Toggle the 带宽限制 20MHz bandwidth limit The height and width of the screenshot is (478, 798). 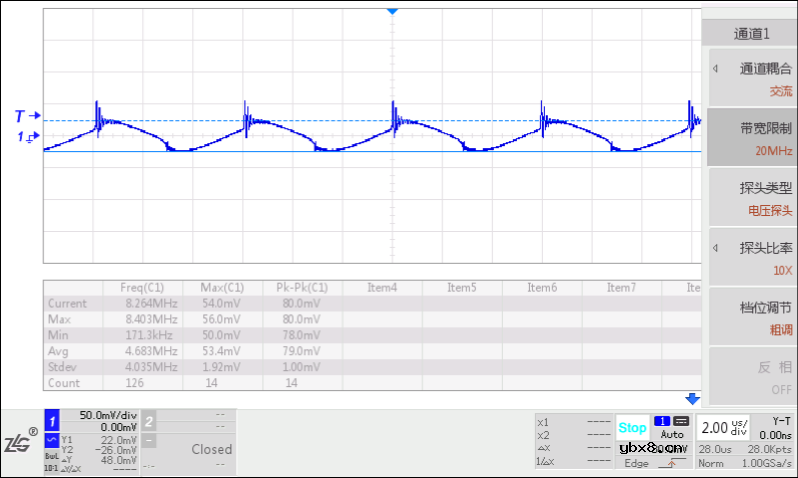(752, 138)
